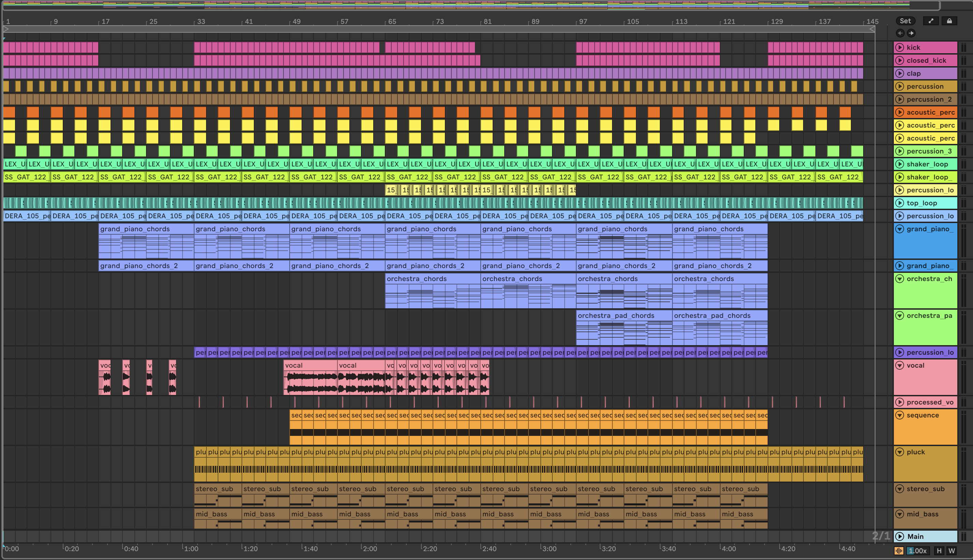Collapse the vocal track
973x560 pixels.
point(900,365)
